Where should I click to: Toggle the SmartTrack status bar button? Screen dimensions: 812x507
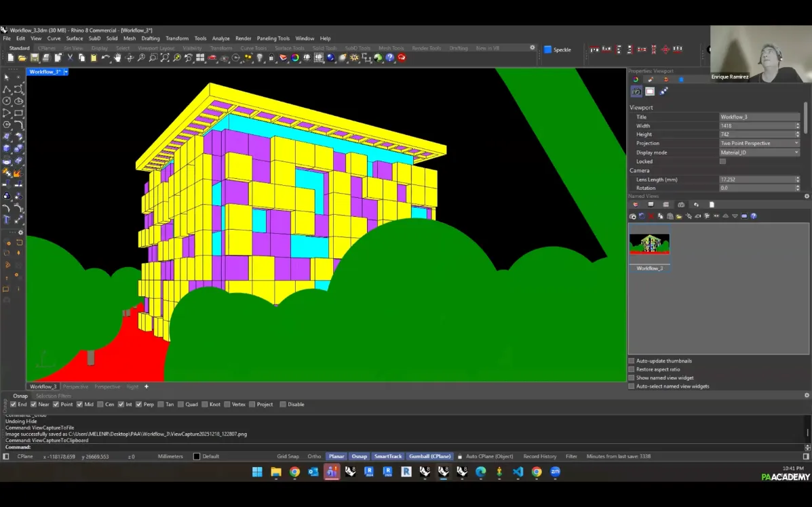point(388,456)
